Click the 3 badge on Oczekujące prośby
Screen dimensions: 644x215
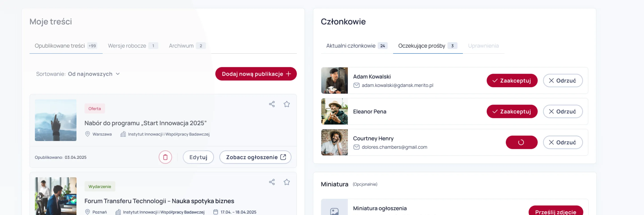[x=452, y=46]
